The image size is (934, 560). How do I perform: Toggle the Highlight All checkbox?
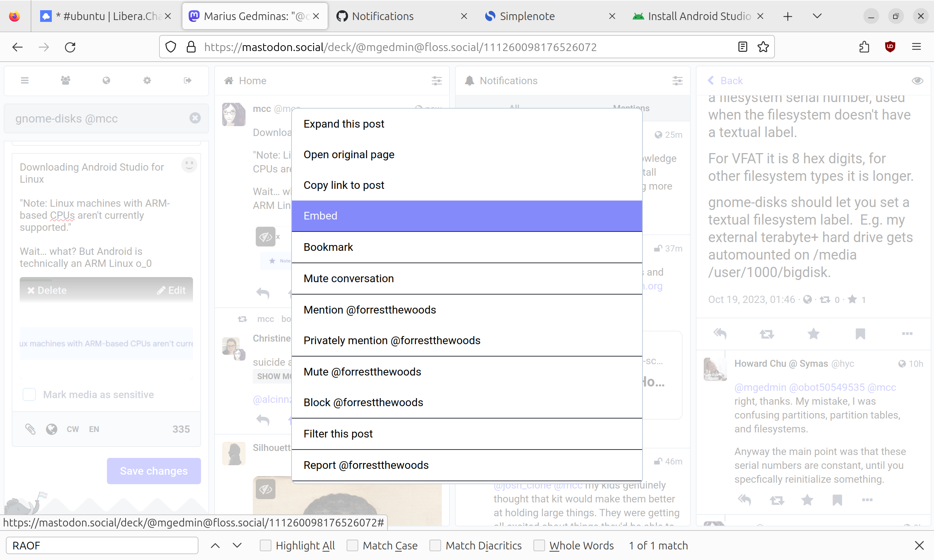pos(265,545)
